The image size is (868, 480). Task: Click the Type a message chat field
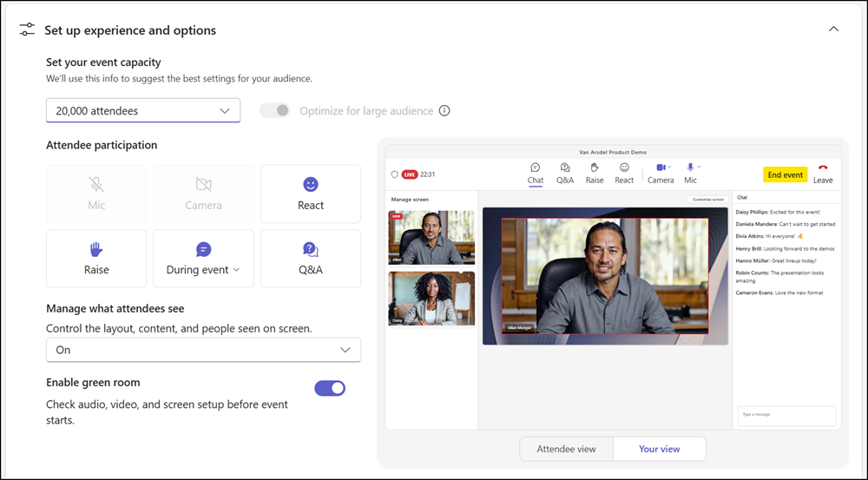786,416
